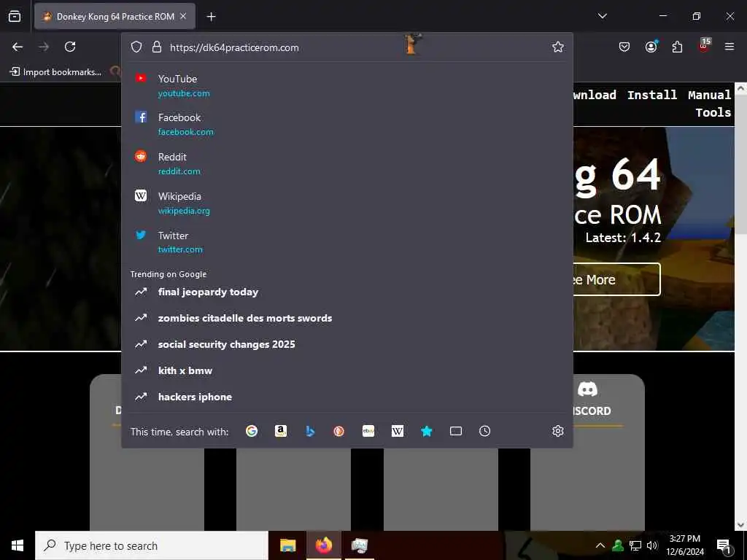Click the site security padlock icon
The width and height of the screenshot is (747, 560).
[x=157, y=47]
